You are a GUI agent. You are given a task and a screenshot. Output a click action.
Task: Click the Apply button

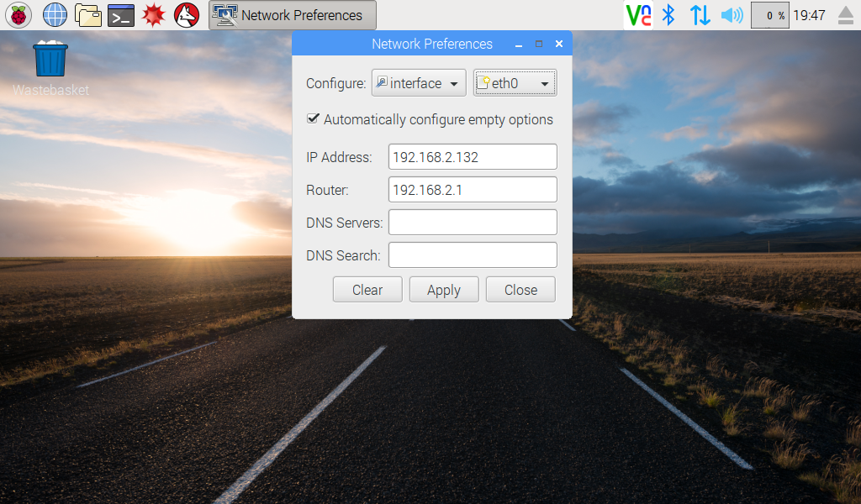tap(444, 290)
